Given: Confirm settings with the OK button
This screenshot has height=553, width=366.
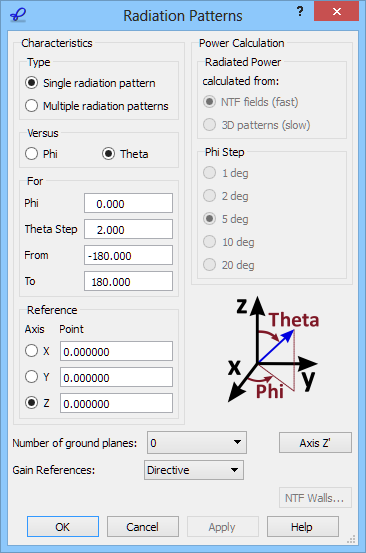Looking at the screenshot, I should point(63,527).
